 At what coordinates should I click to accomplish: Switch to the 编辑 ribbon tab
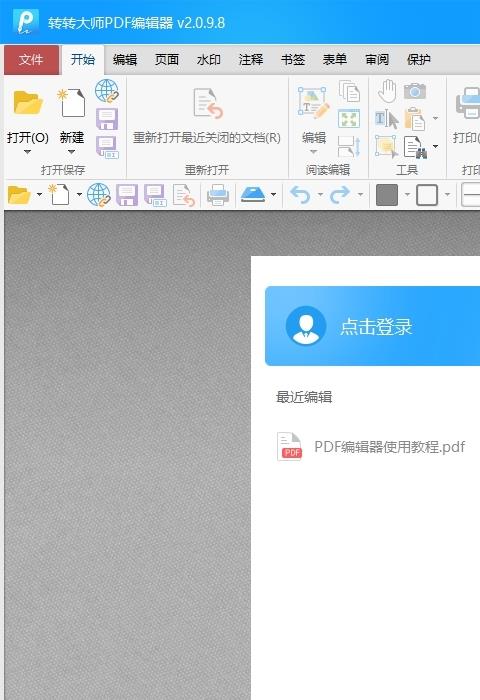tap(125, 59)
